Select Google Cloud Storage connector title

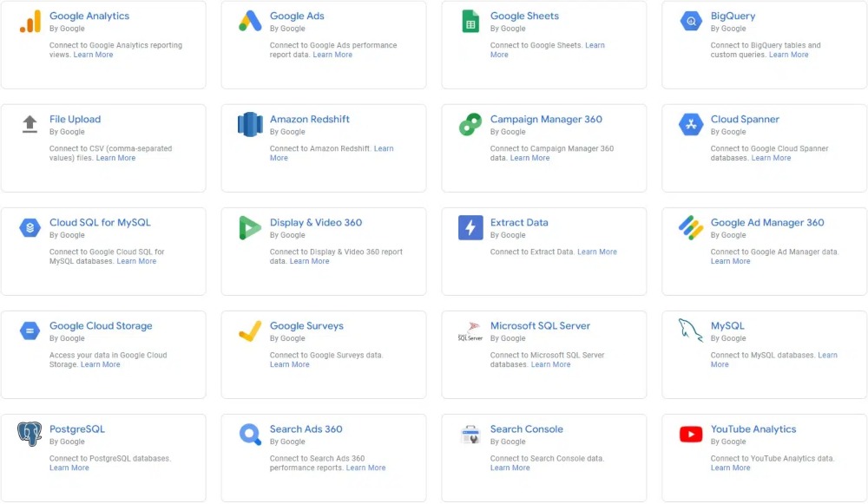coord(101,326)
